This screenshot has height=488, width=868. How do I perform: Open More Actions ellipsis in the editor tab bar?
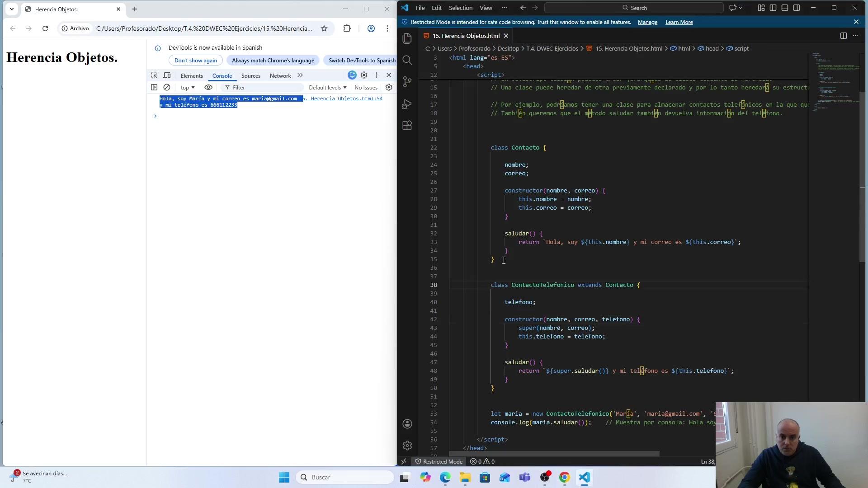click(855, 36)
